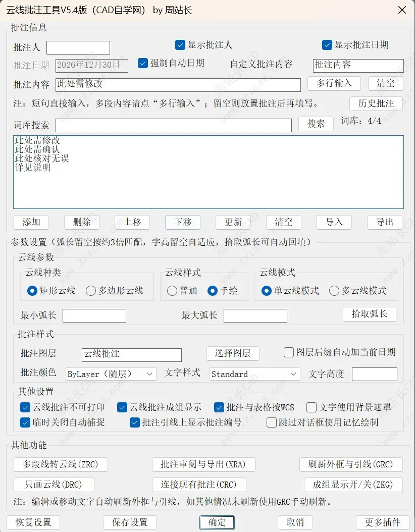Enable 跳过对话框使用记忆绘制 checkbox

272,422
